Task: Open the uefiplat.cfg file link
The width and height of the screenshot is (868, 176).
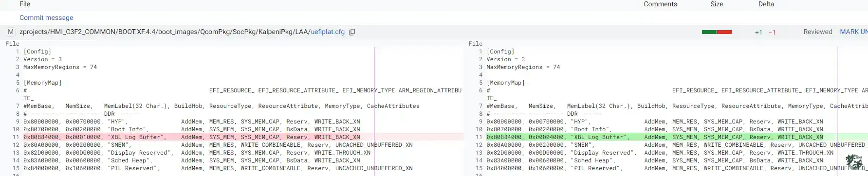Action: (328, 32)
